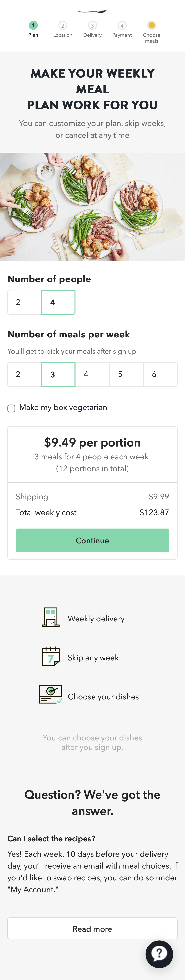
Task: Click the Read more button
Action: (92, 929)
